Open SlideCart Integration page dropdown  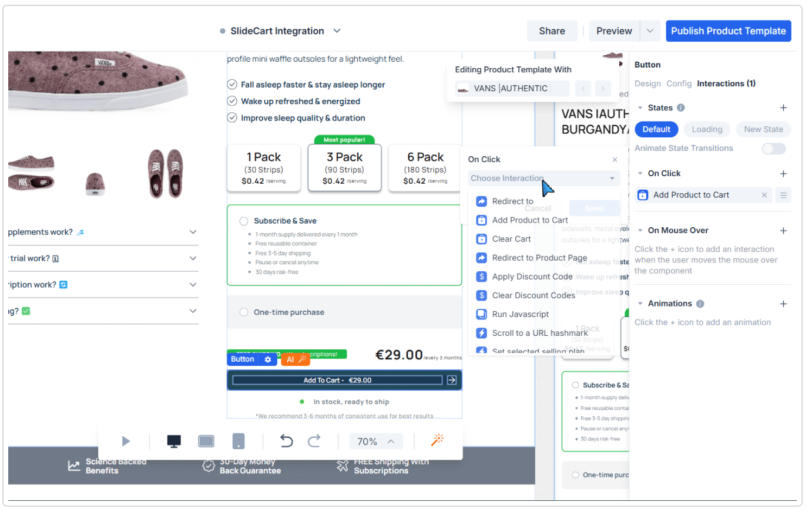click(x=337, y=31)
